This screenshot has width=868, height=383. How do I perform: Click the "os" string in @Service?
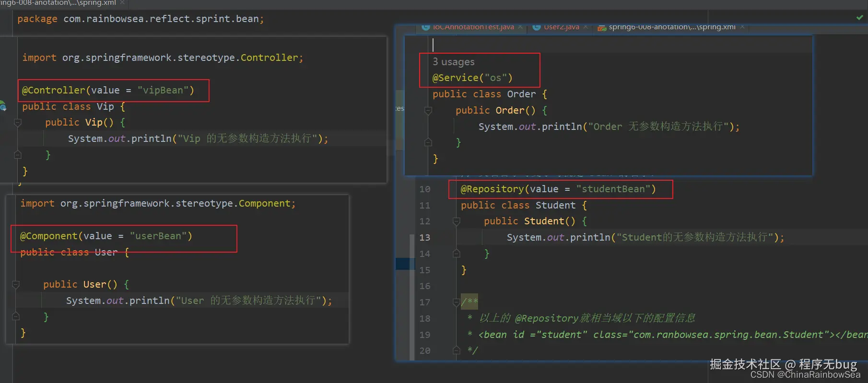click(495, 78)
